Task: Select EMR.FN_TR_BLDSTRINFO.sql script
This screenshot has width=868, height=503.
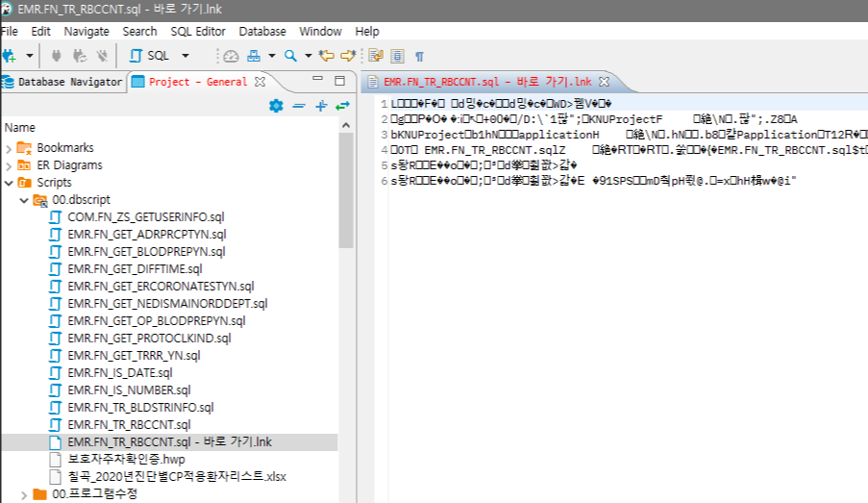Action: click(x=140, y=407)
